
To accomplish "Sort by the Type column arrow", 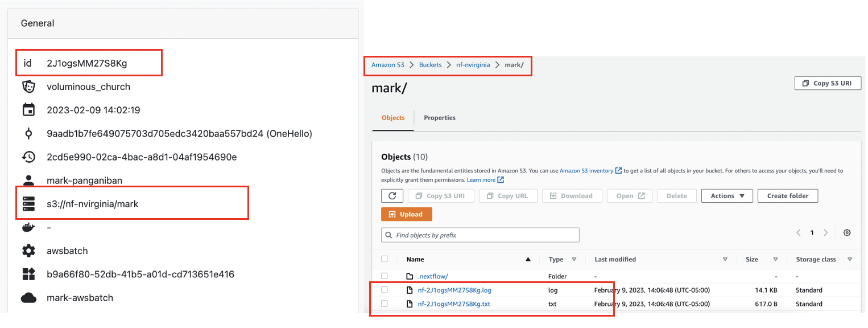I will pos(574,259).
